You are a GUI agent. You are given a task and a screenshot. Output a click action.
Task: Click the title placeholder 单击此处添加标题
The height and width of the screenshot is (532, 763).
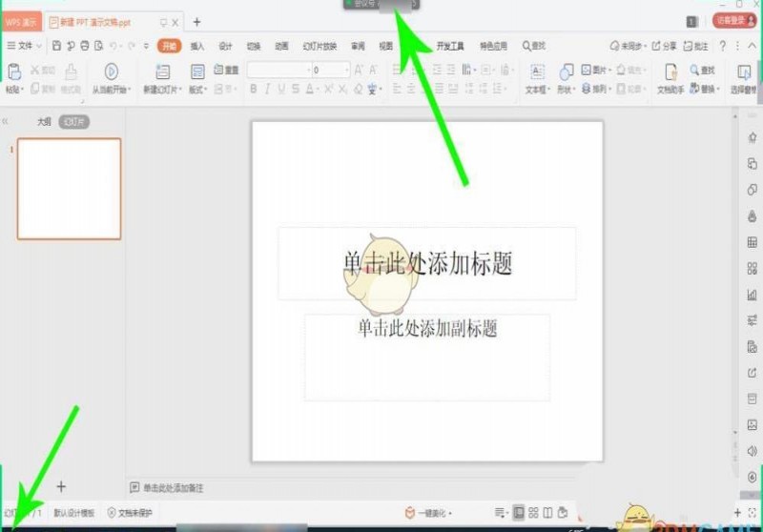click(x=427, y=263)
